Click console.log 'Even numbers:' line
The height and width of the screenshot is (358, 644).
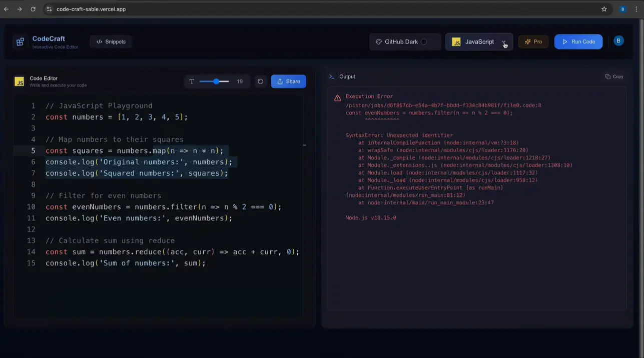click(139, 218)
